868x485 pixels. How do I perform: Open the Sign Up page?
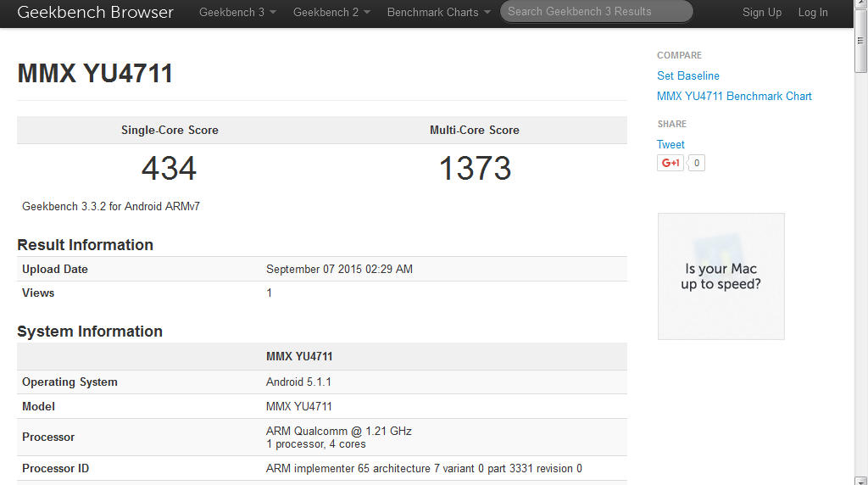(762, 13)
